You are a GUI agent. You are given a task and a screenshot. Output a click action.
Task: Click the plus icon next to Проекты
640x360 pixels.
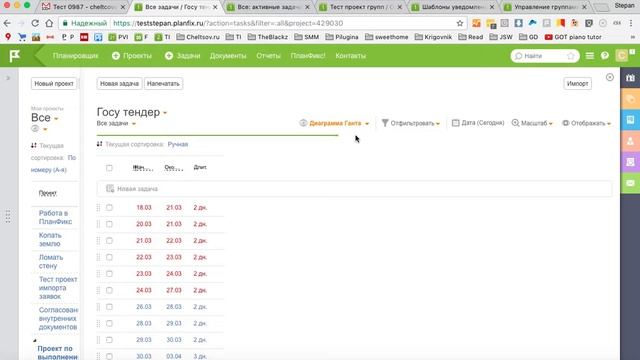pos(116,56)
